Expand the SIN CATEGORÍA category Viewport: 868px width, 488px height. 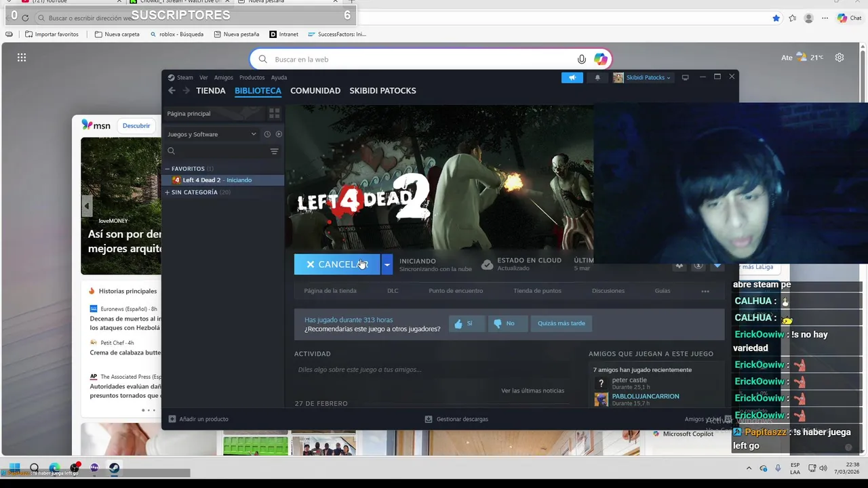coord(167,192)
